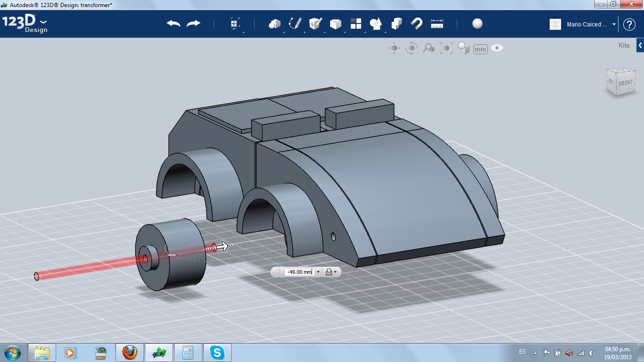
Task: Click the Undo arrow in the toolbar
Action: tap(173, 24)
